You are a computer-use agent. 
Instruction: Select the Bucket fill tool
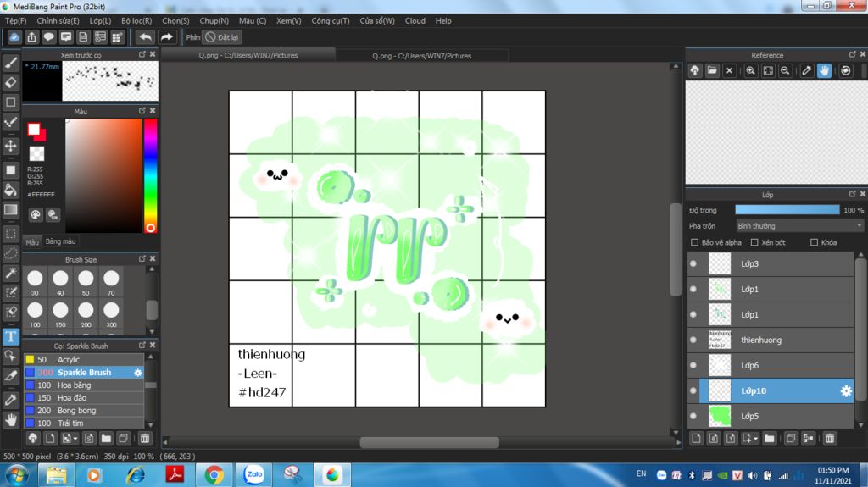(10, 190)
